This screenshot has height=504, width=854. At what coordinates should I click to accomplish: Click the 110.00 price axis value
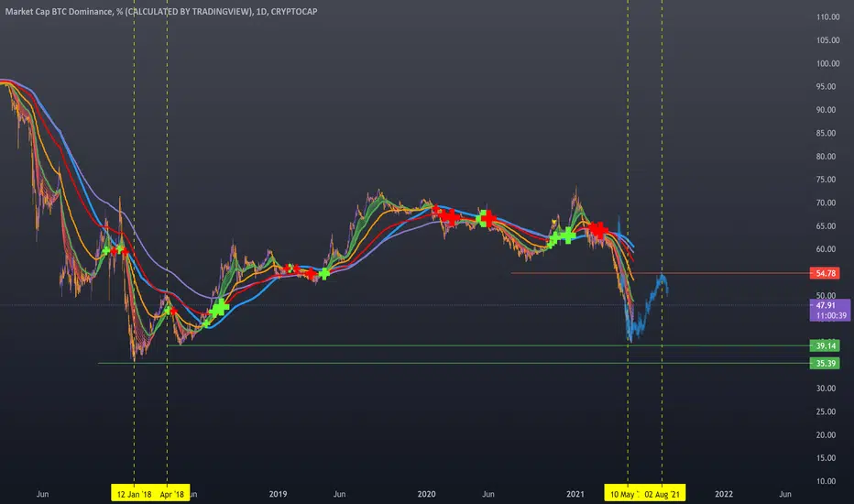827,16
